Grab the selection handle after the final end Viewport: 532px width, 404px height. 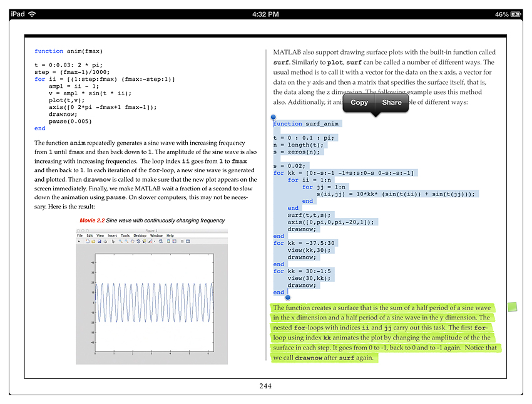(x=288, y=298)
